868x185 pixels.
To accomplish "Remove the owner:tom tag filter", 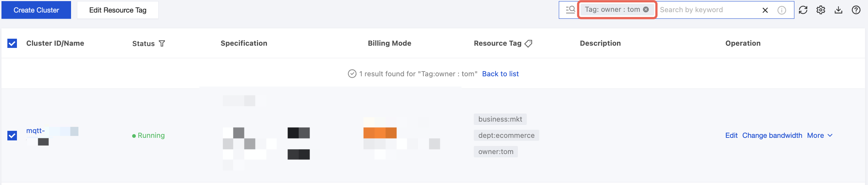I will pyautogui.click(x=646, y=10).
